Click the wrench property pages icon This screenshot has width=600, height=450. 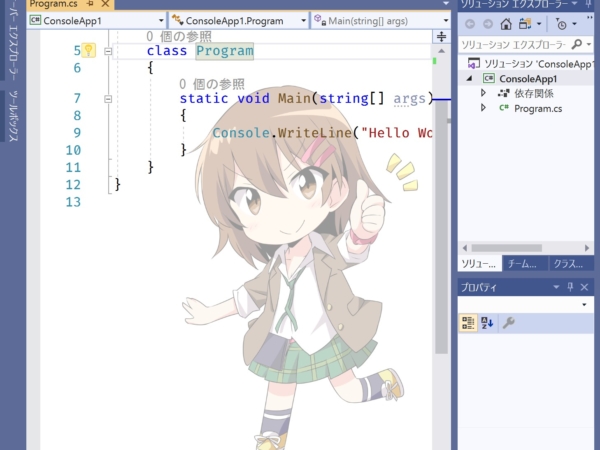[509, 323]
